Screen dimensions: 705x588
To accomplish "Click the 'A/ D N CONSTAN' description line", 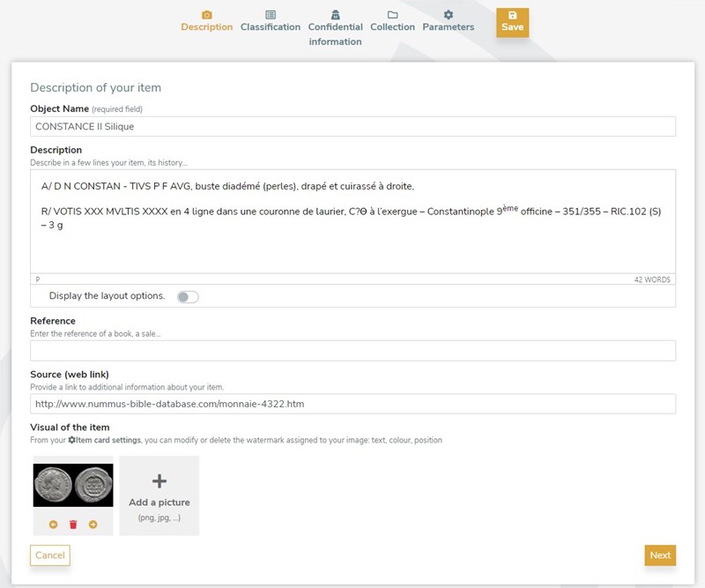I will [x=227, y=186].
